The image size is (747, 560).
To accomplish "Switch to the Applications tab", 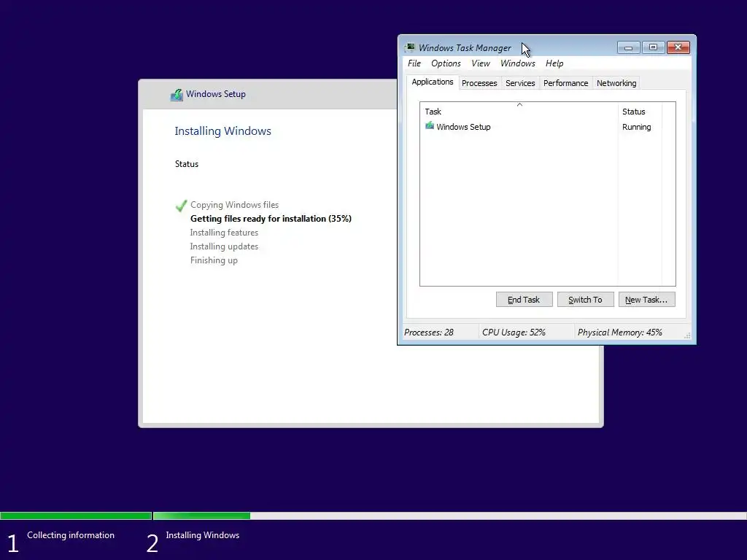I will pyautogui.click(x=432, y=82).
